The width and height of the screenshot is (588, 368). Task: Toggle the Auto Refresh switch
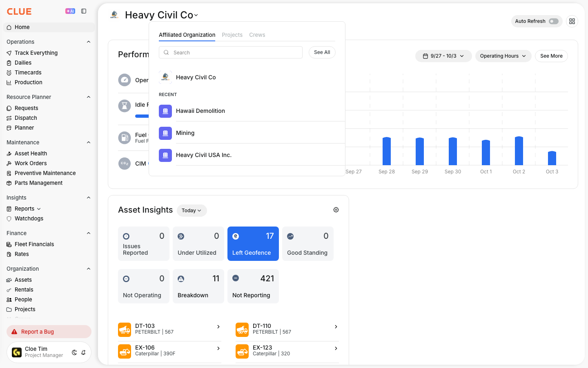(x=553, y=21)
